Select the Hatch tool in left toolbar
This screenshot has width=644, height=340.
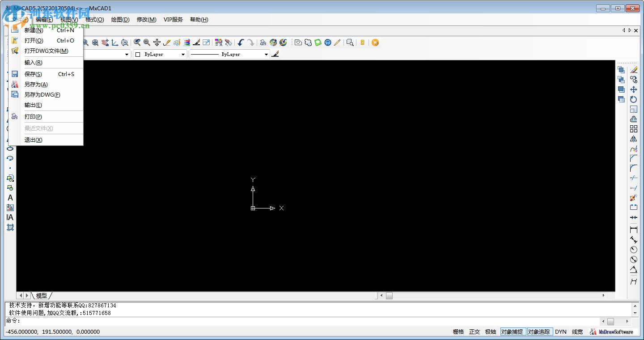click(10, 227)
